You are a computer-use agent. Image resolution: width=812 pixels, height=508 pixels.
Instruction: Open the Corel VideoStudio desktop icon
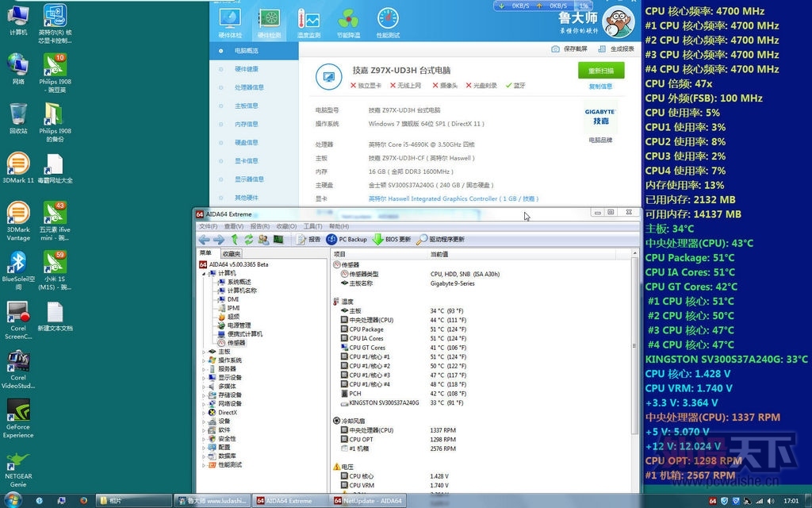click(x=18, y=370)
